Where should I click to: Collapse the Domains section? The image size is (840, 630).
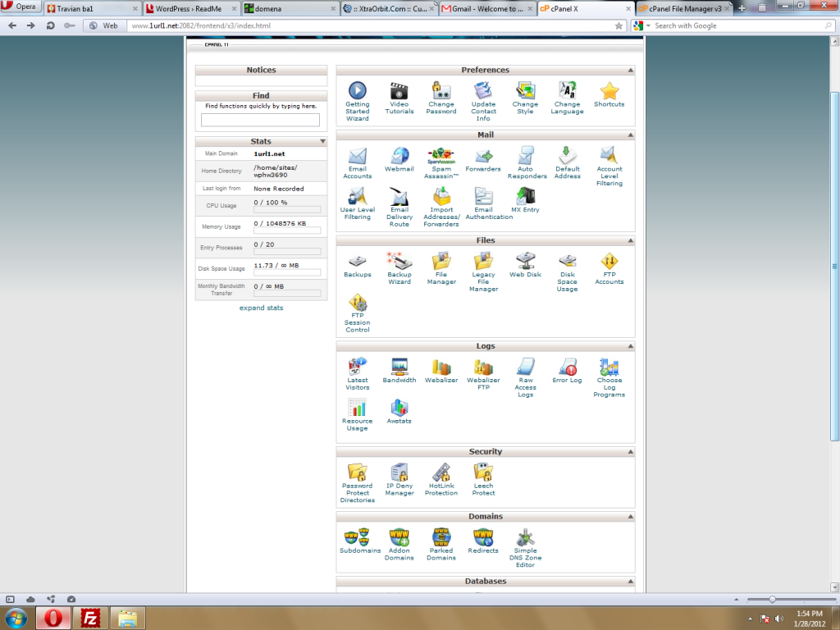tap(631, 517)
